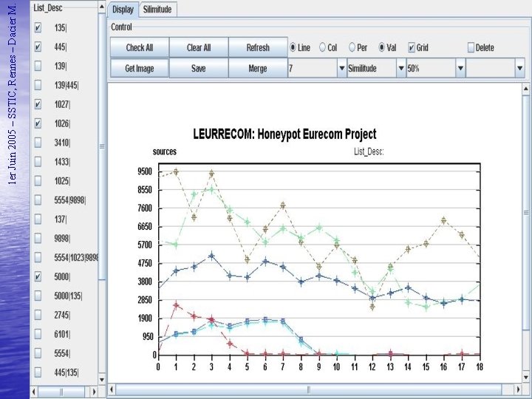This screenshot has width=532, height=399.
Task: Click the 9500 y-axis value
Action: (145, 171)
